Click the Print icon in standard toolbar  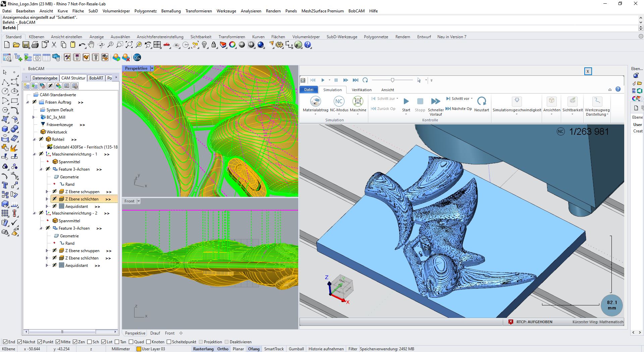[35, 45]
